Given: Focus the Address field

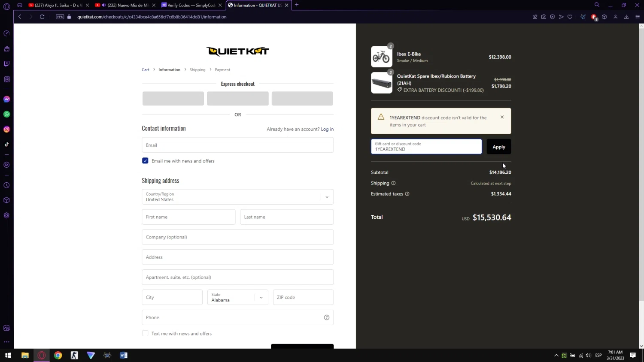Looking at the screenshot, I should click(x=237, y=257).
